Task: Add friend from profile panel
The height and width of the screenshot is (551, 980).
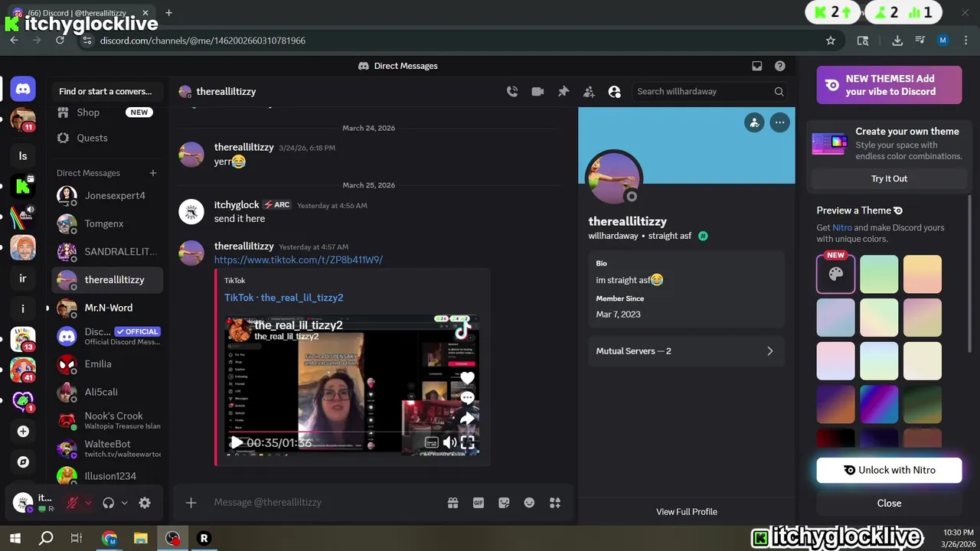Action: [x=754, y=122]
